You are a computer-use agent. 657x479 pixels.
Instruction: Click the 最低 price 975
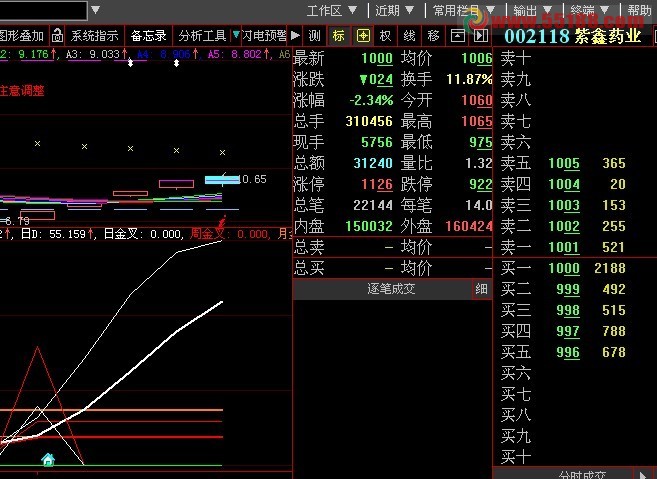point(481,142)
